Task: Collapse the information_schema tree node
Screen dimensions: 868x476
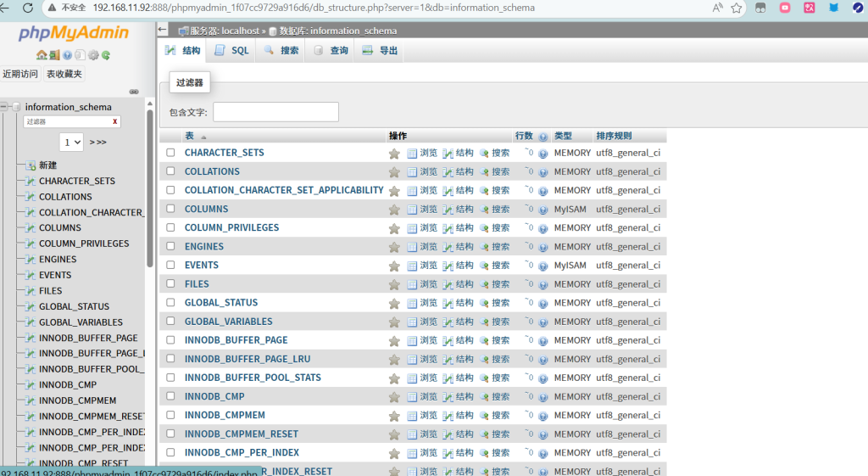Action: [x=5, y=107]
